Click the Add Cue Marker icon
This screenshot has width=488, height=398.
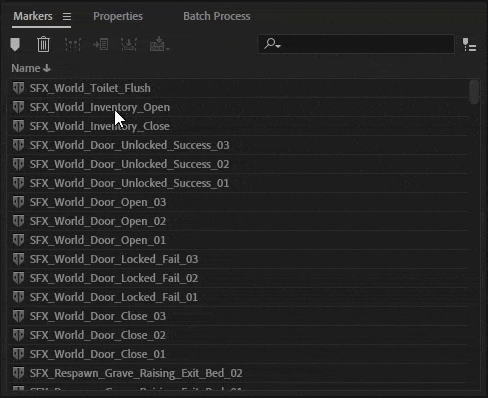click(x=15, y=44)
